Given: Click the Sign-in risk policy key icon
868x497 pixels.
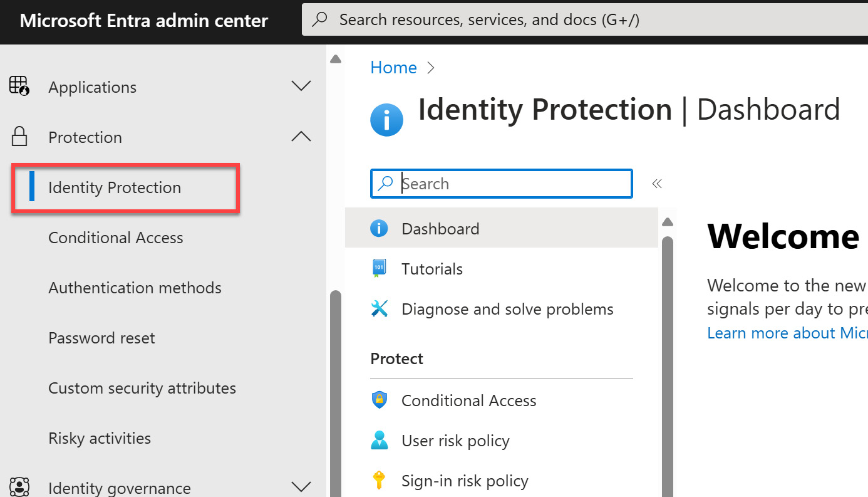Looking at the screenshot, I should [379, 480].
